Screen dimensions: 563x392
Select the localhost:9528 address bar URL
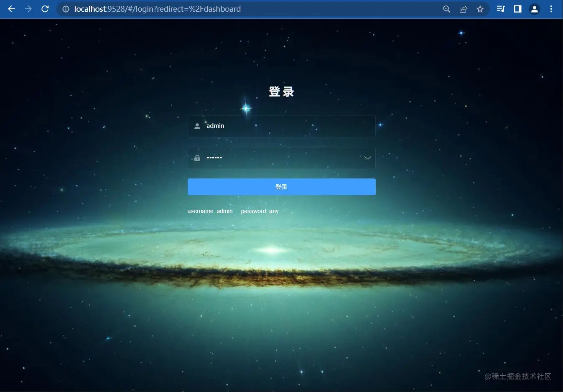tap(158, 9)
